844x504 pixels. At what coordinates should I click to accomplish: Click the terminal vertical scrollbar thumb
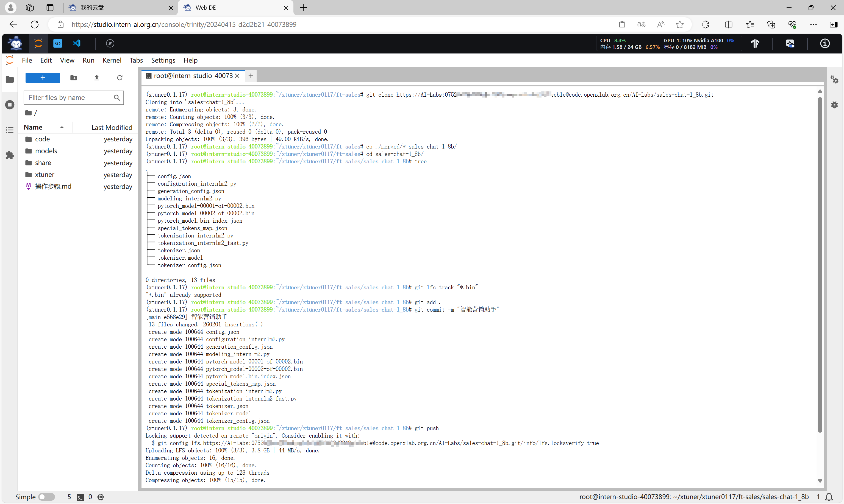[820, 265]
